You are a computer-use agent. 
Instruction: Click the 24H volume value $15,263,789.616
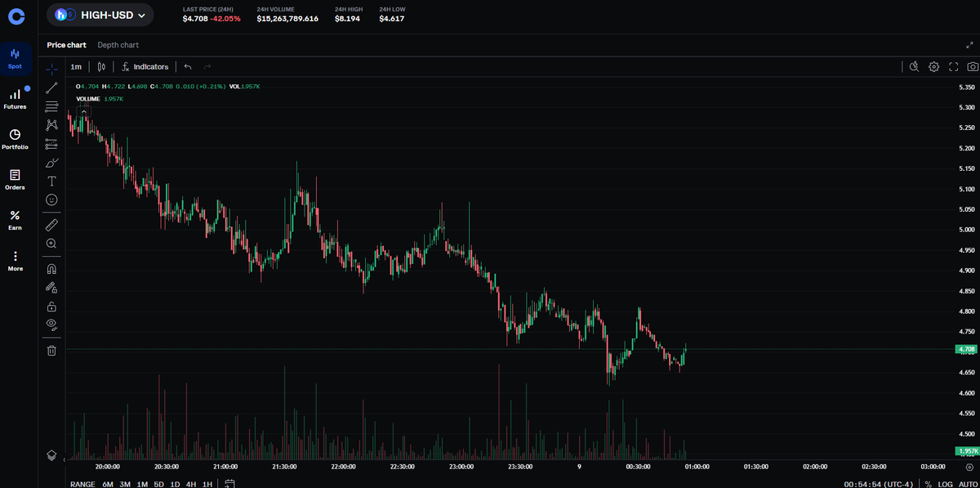[x=287, y=19]
